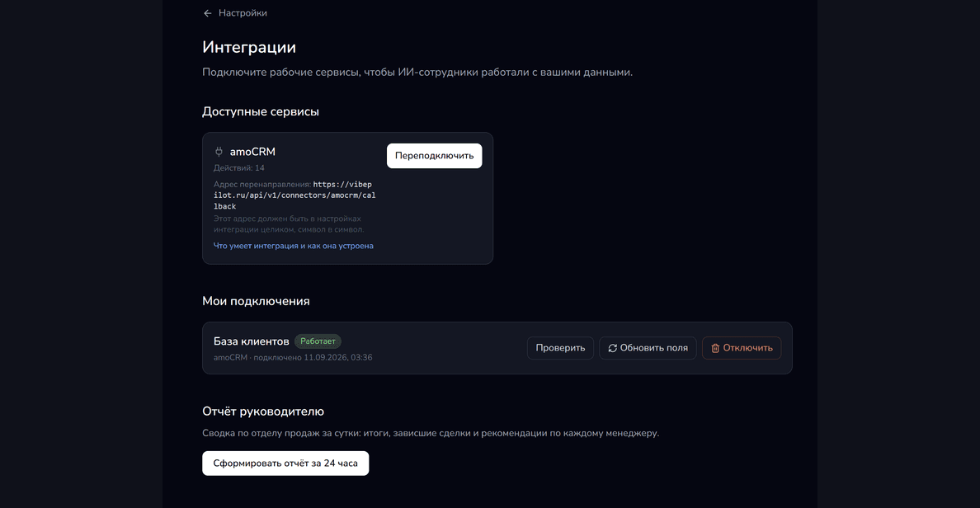Click 'amoCRM · подключено 11.09.2026, 03:36' text
Image resolution: width=980 pixels, height=508 pixels.
[293, 357]
